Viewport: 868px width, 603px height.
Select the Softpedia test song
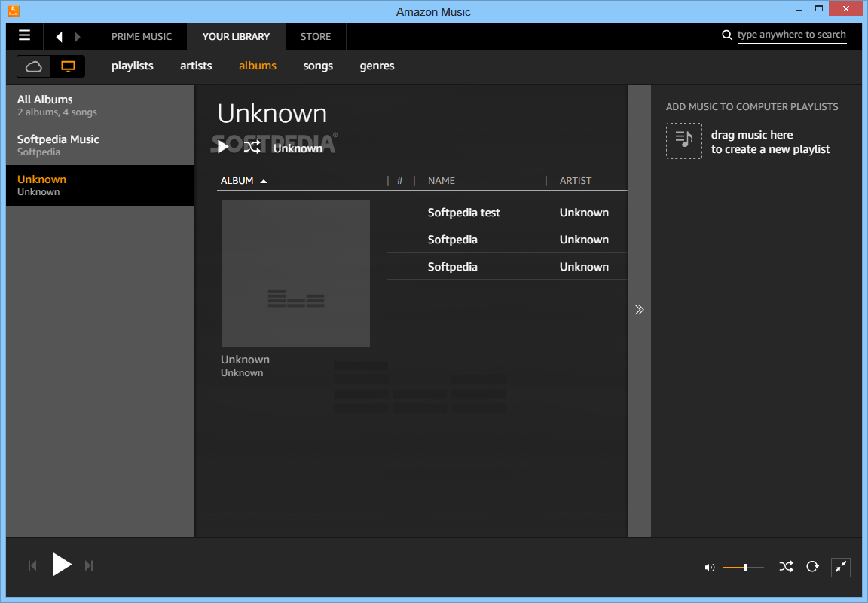[x=464, y=213]
